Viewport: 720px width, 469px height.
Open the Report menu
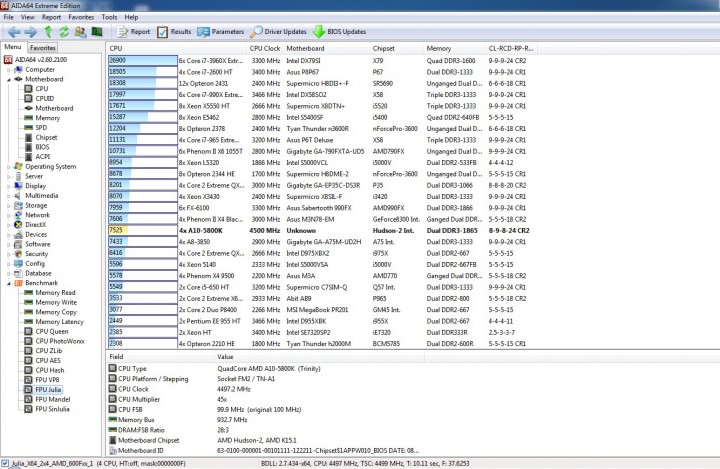point(51,17)
